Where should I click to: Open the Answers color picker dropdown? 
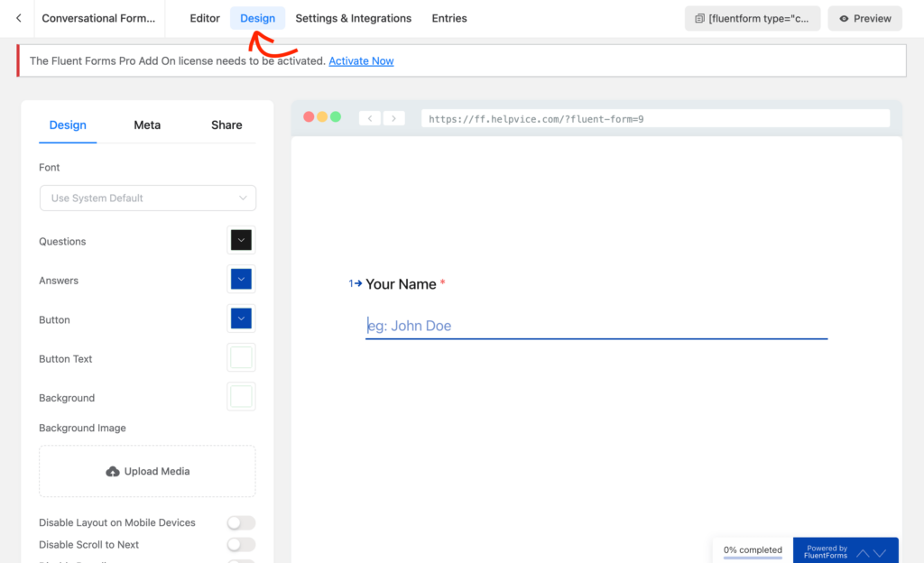[241, 279]
